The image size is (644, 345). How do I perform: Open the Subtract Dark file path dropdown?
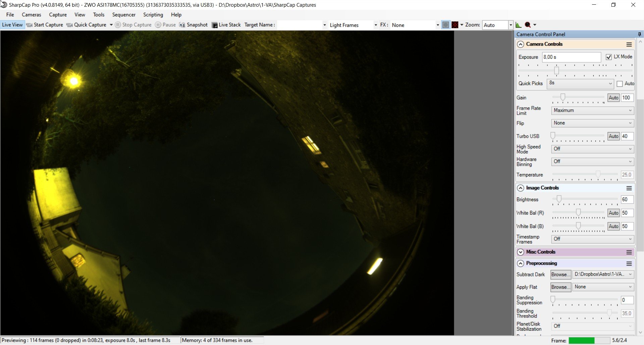pos(603,274)
